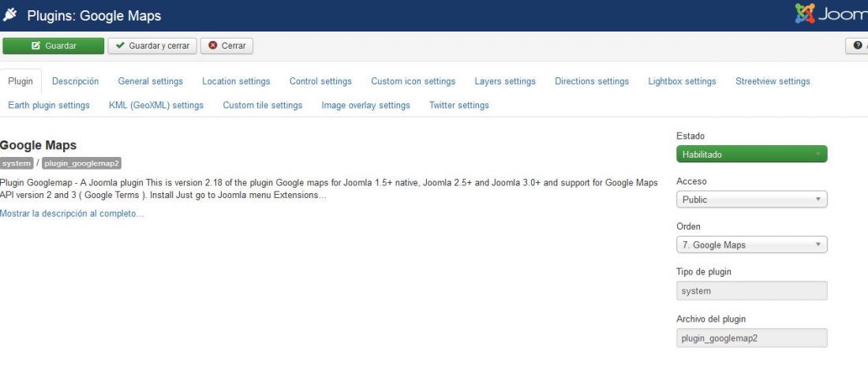Open the Estado Habilitado dropdown

[751, 154]
